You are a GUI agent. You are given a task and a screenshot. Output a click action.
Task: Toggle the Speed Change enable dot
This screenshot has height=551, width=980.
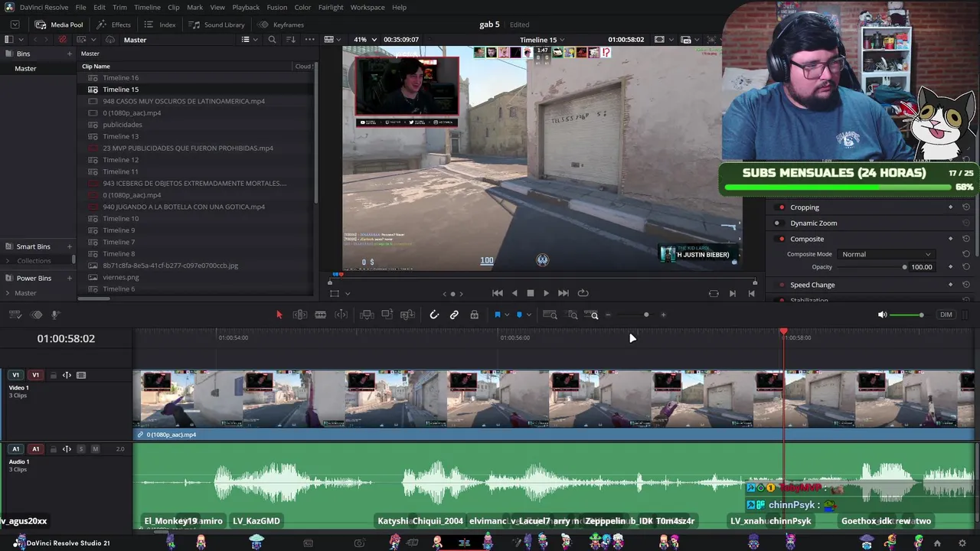pyautogui.click(x=781, y=285)
